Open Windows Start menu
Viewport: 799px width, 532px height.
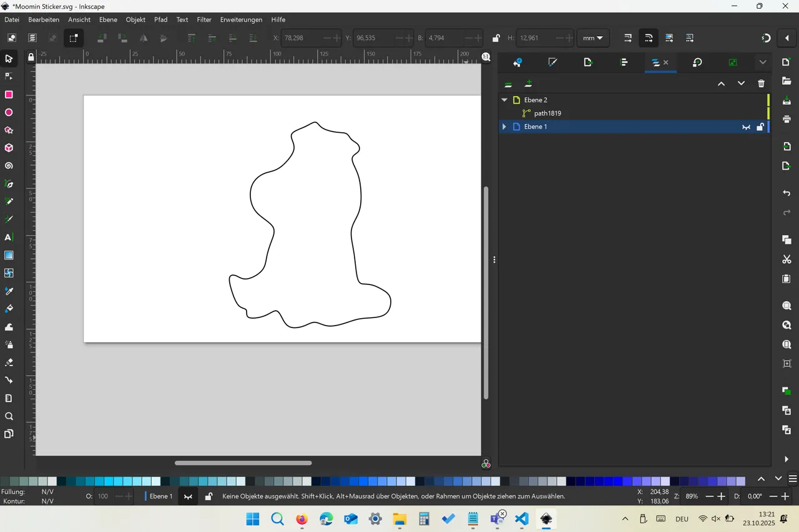click(253, 519)
